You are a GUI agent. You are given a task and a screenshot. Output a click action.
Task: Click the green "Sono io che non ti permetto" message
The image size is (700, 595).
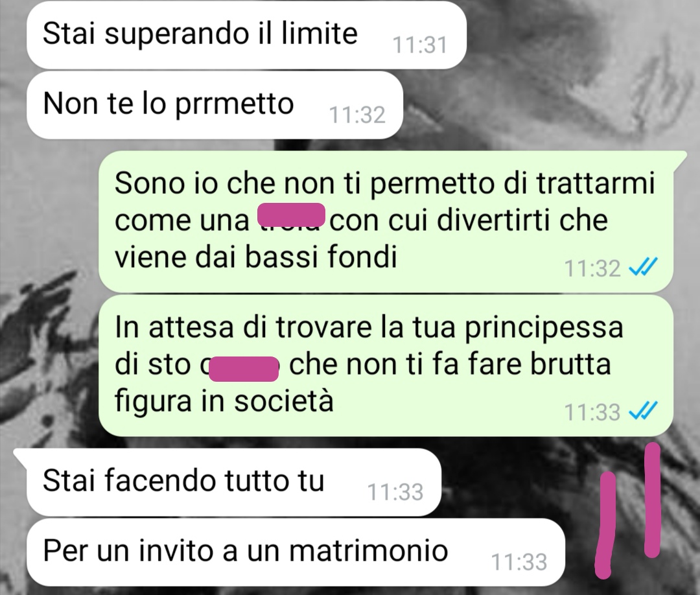[x=386, y=221]
